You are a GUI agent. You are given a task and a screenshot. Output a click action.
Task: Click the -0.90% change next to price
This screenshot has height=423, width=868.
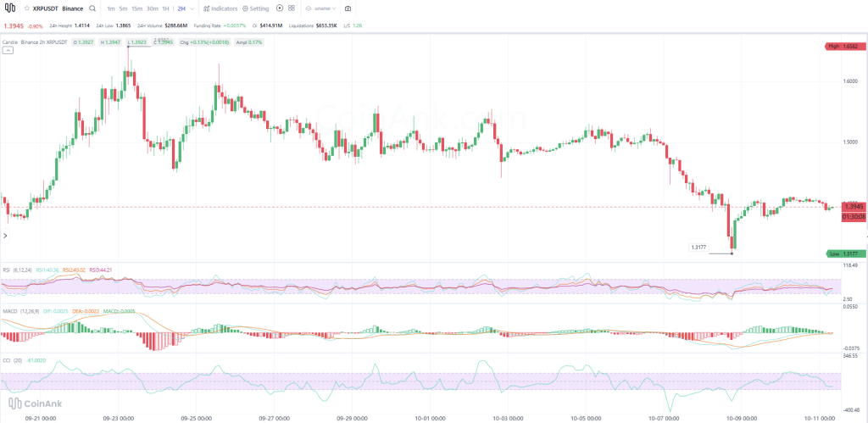(35, 26)
